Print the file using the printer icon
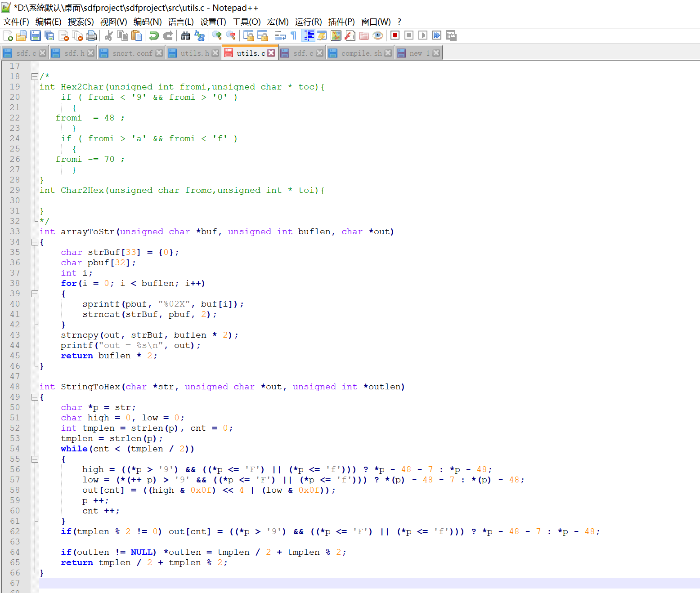This screenshot has width=700, height=593. click(x=91, y=36)
